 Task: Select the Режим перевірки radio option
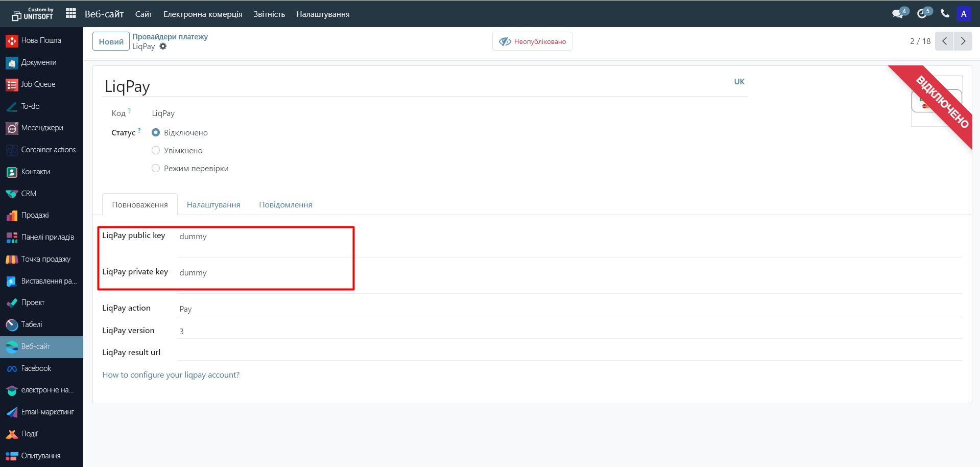click(x=156, y=168)
